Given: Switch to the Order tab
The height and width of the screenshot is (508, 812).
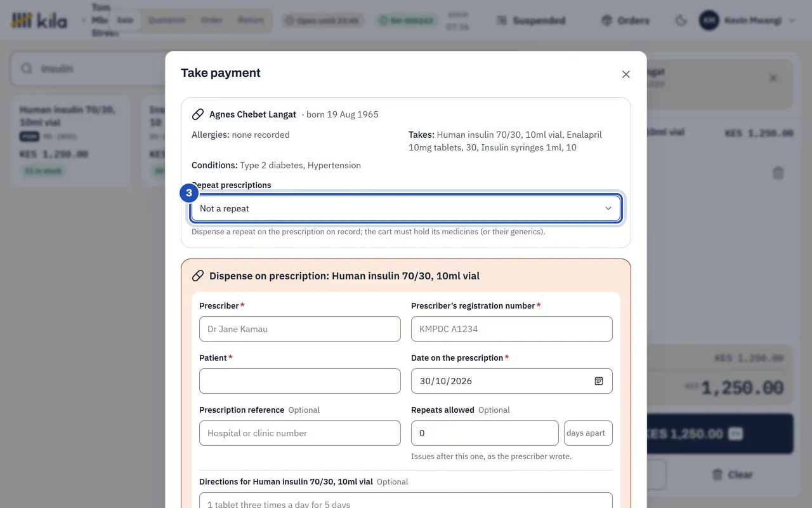Looking at the screenshot, I should (x=212, y=20).
